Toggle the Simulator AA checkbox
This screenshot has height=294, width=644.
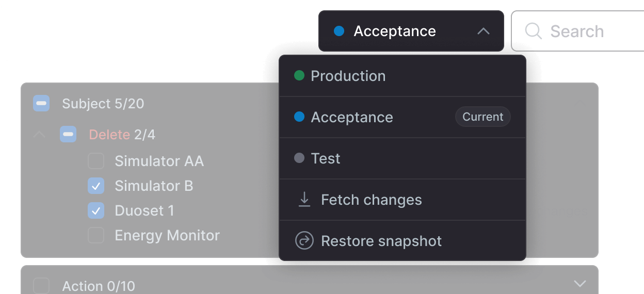pyautogui.click(x=96, y=161)
